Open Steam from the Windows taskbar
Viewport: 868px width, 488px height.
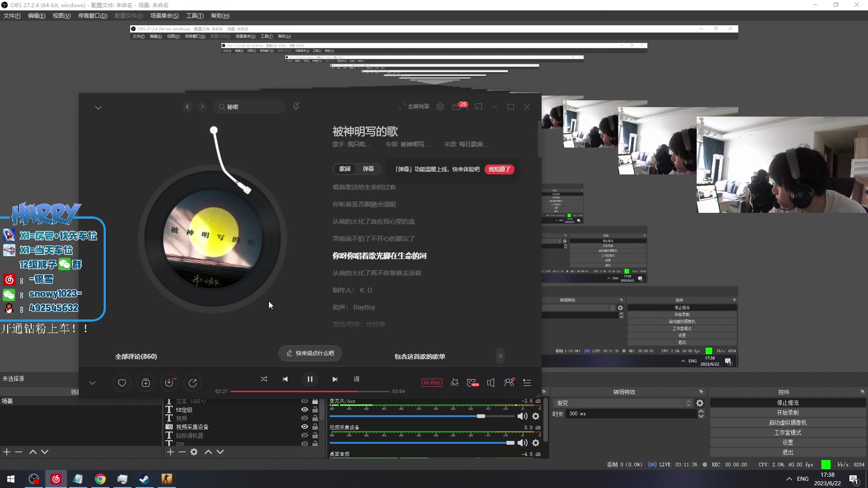[x=145, y=479]
